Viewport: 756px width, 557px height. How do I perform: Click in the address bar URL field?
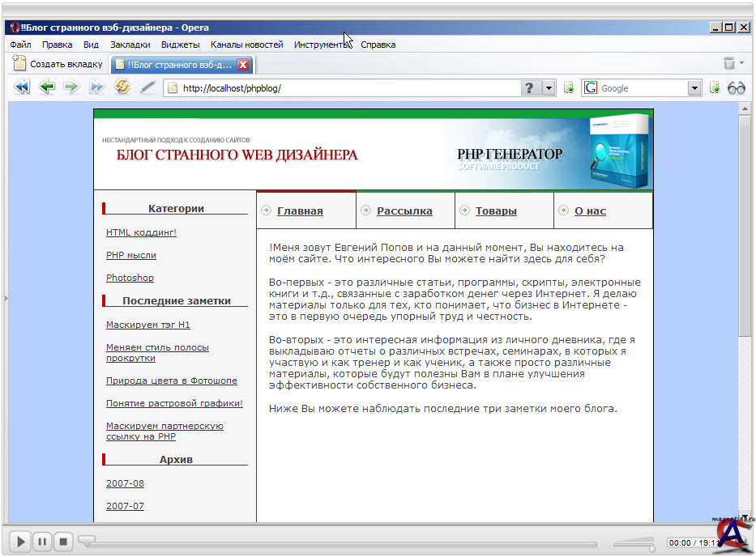[x=348, y=88]
